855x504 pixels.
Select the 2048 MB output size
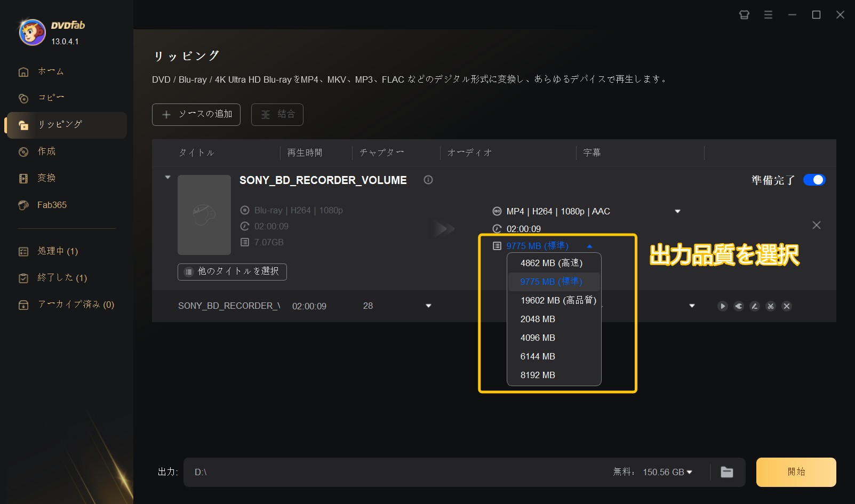click(x=554, y=319)
